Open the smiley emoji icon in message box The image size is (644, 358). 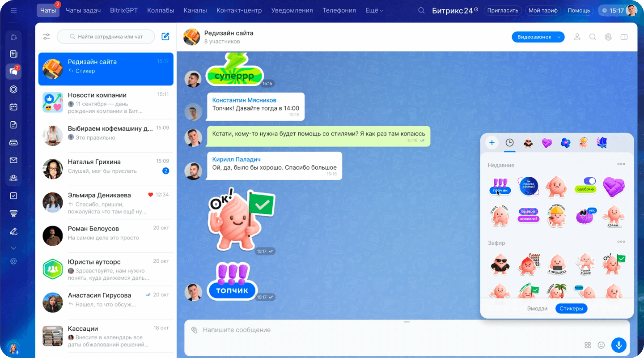click(x=601, y=345)
